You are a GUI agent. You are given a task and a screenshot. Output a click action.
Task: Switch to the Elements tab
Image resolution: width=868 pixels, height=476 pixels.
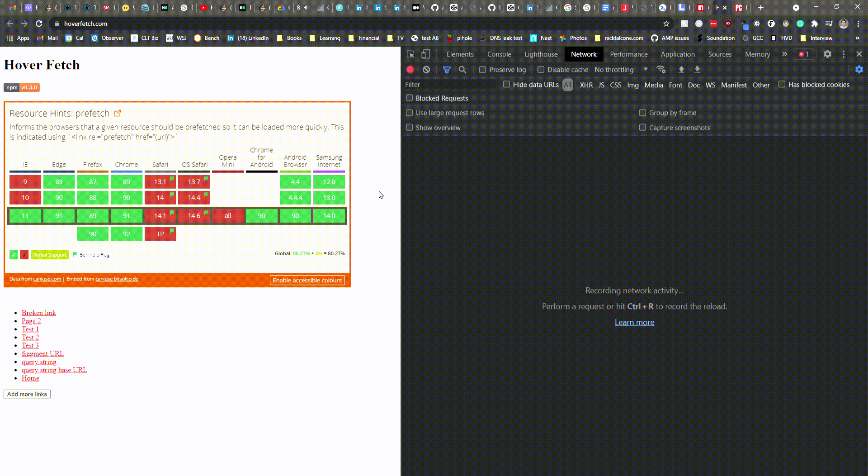pyautogui.click(x=460, y=54)
